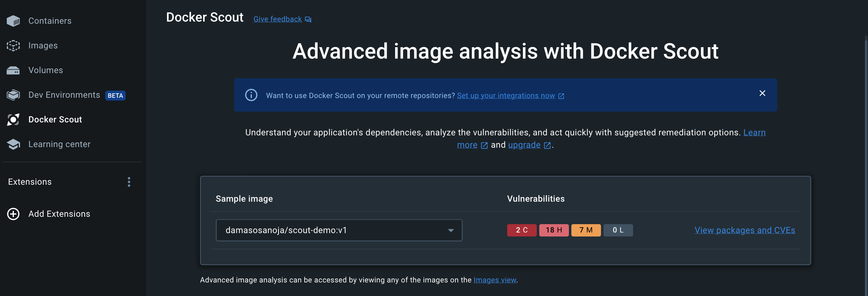Image resolution: width=868 pixels, height=296 pixels.
Task: Expand the sample image dropdown arrow
Action: [x=450, y=230]
